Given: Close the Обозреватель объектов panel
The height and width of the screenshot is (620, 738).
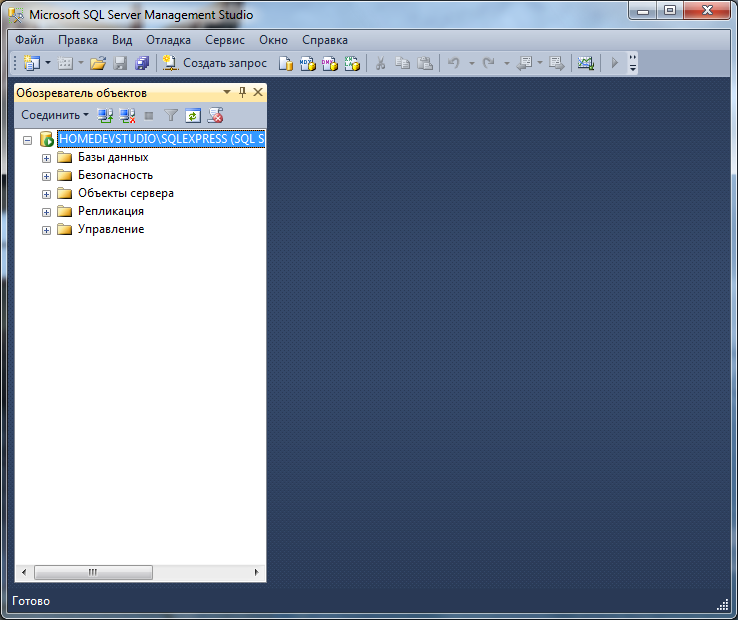Looking at the screenshot, I should [258, 92].
